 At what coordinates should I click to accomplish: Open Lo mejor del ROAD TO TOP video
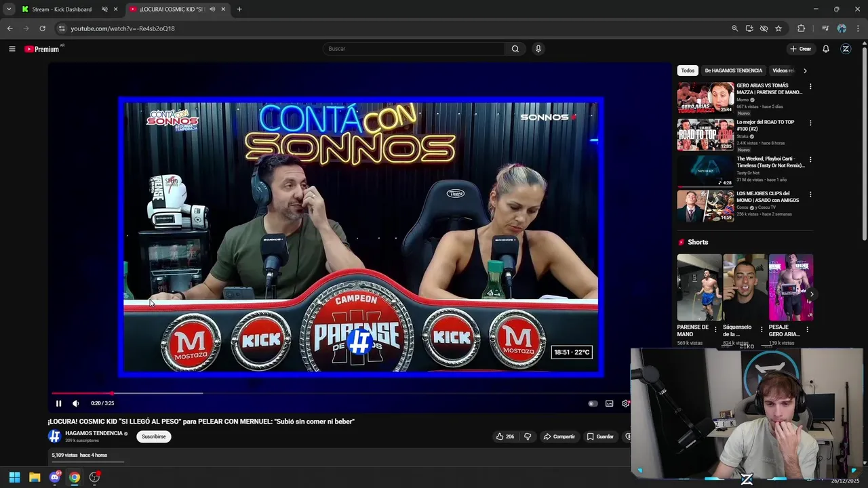(x=705, y=134)
